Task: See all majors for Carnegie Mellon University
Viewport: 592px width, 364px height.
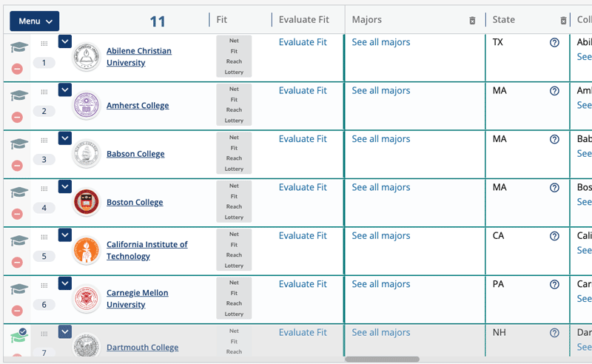Action: [381, 283]
